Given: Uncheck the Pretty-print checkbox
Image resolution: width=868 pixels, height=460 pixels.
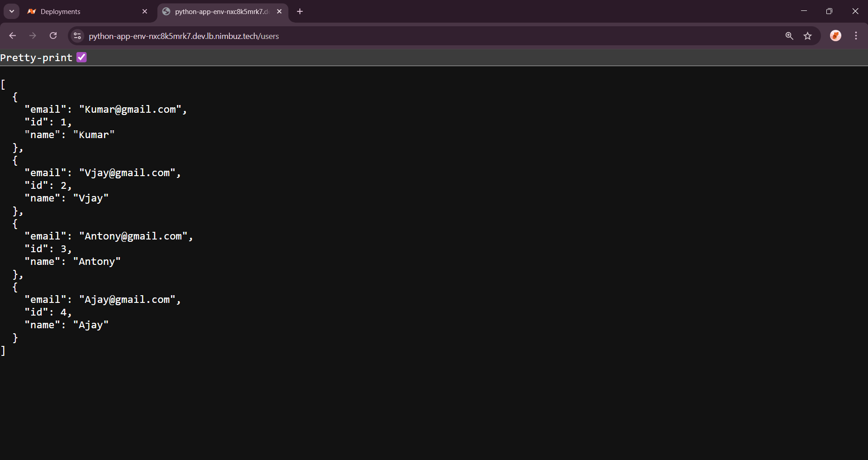Looking at the screenshot, I should (81, 57).
